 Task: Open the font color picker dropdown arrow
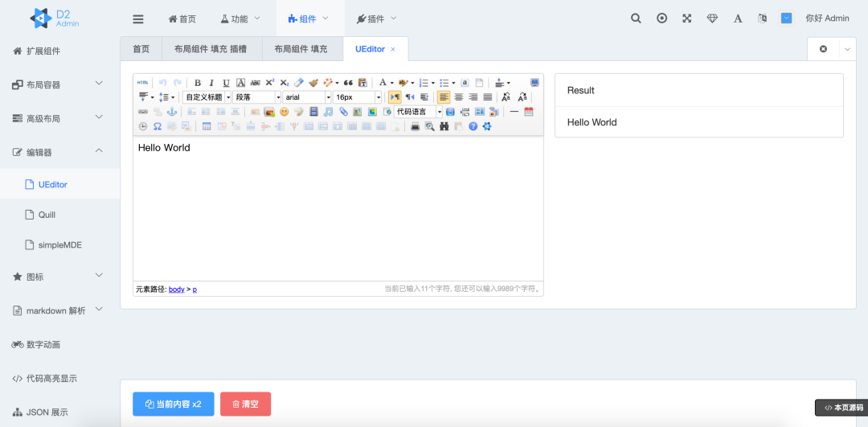[392, 83]
